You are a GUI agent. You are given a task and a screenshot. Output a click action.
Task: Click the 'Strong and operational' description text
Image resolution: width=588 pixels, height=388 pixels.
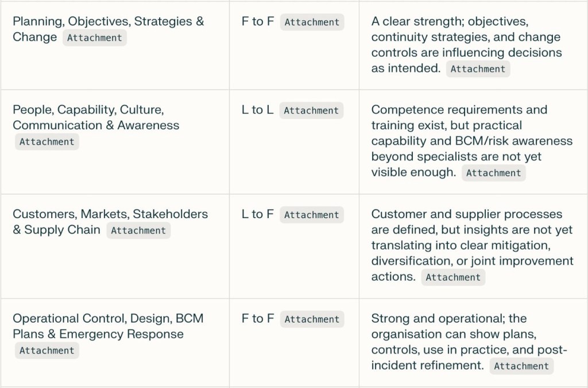point(448,319)
